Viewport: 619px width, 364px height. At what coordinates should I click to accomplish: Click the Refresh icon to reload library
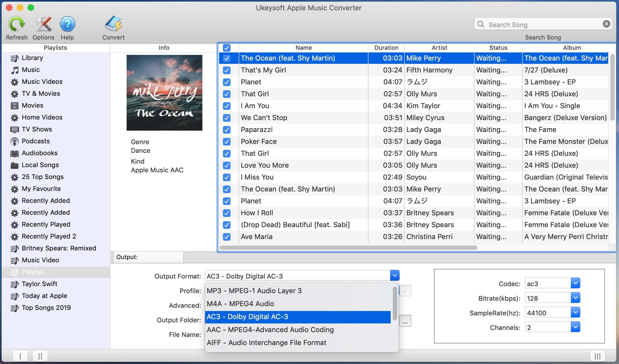17,24
